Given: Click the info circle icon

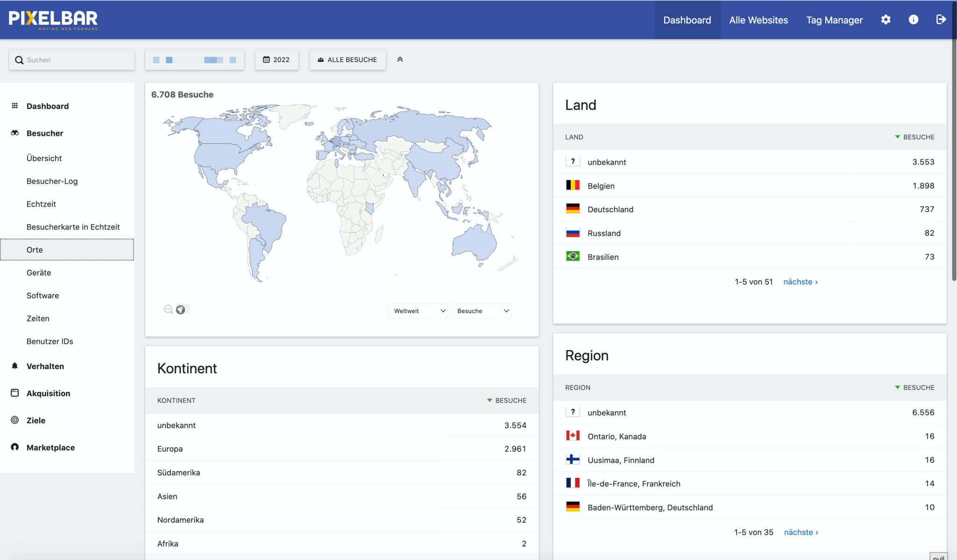Looking at the screenshot, I should click(x=913, y=20).
